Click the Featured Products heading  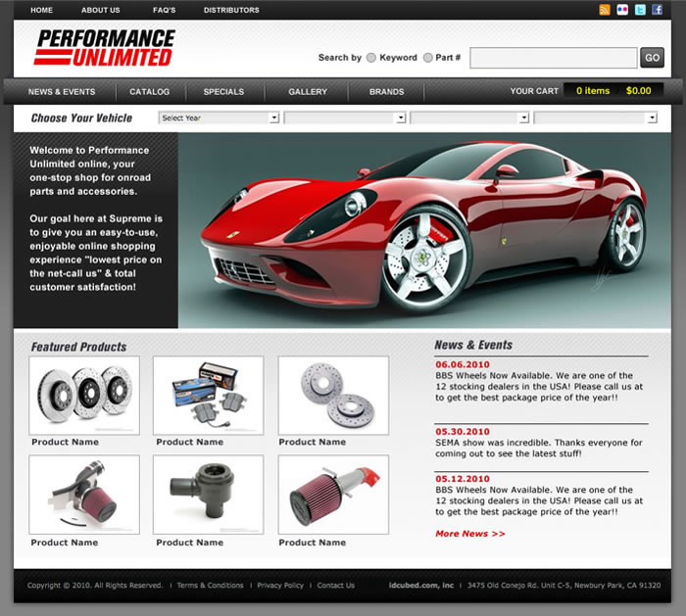point(78,347)
